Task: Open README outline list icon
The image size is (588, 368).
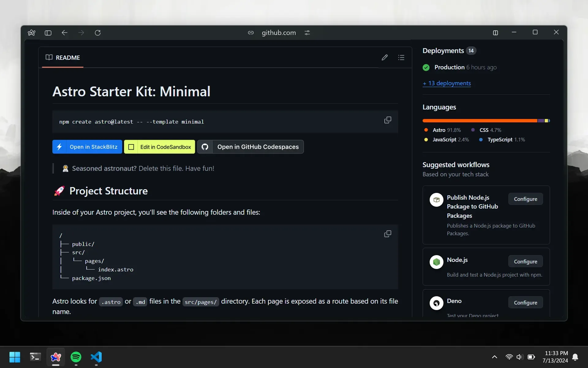Action: pyautogui.click(x=401, y=57)
